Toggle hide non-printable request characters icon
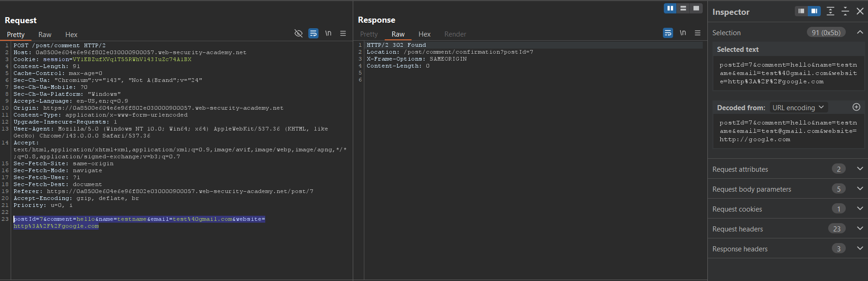Image resolution: width=868 pixels, height=281 pixels. [x=299, y=33]
